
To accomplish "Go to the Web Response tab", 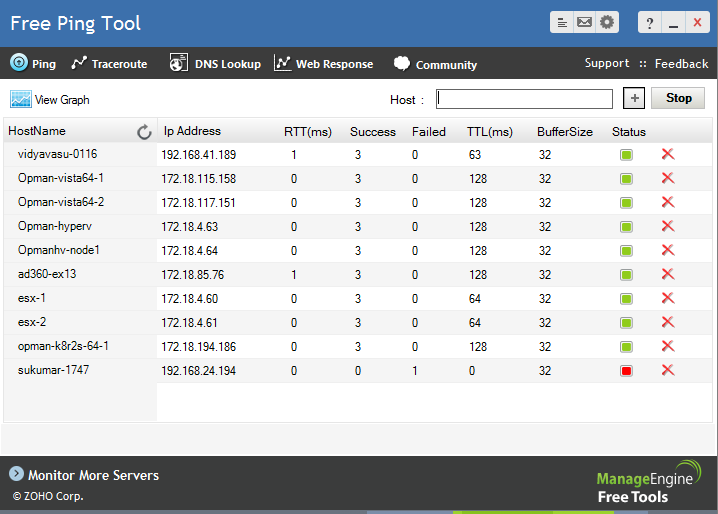I will pyautogui.click(x=323, y=63).
